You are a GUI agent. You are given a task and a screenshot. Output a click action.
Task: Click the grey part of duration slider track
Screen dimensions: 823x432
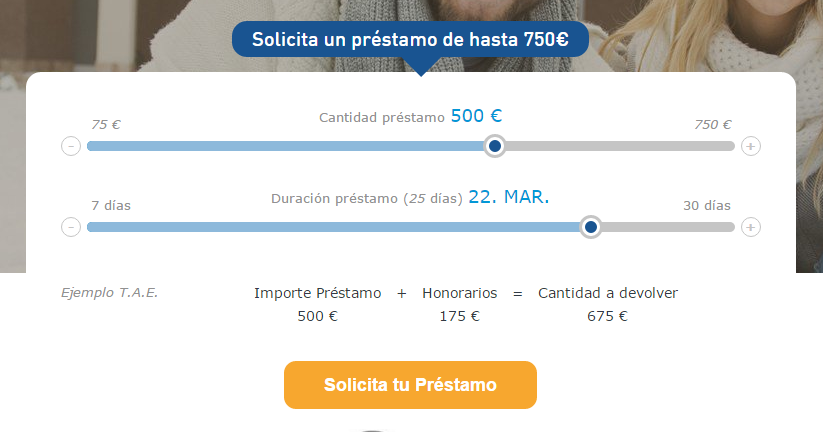[666, 227]
